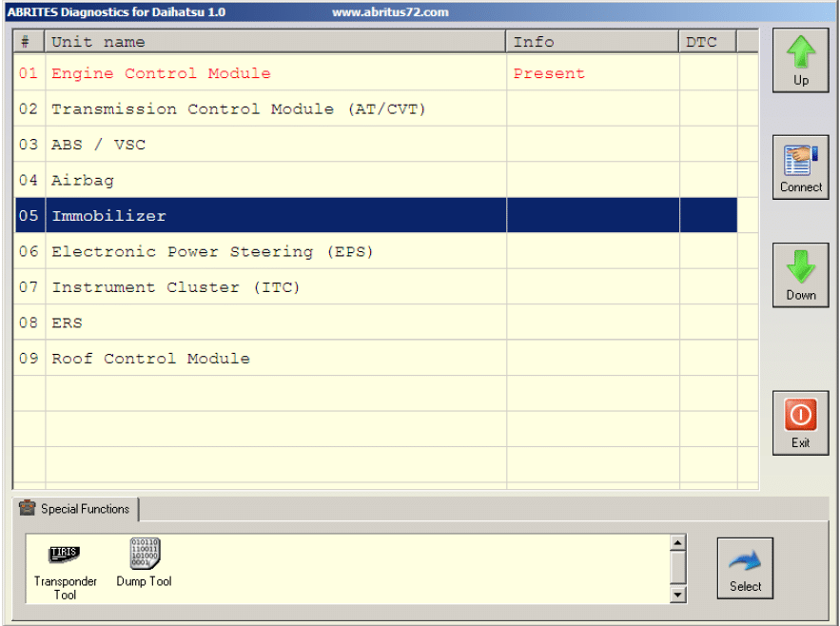Open the Transponder Tool icon
840x626 pixels.
(65, 555)
